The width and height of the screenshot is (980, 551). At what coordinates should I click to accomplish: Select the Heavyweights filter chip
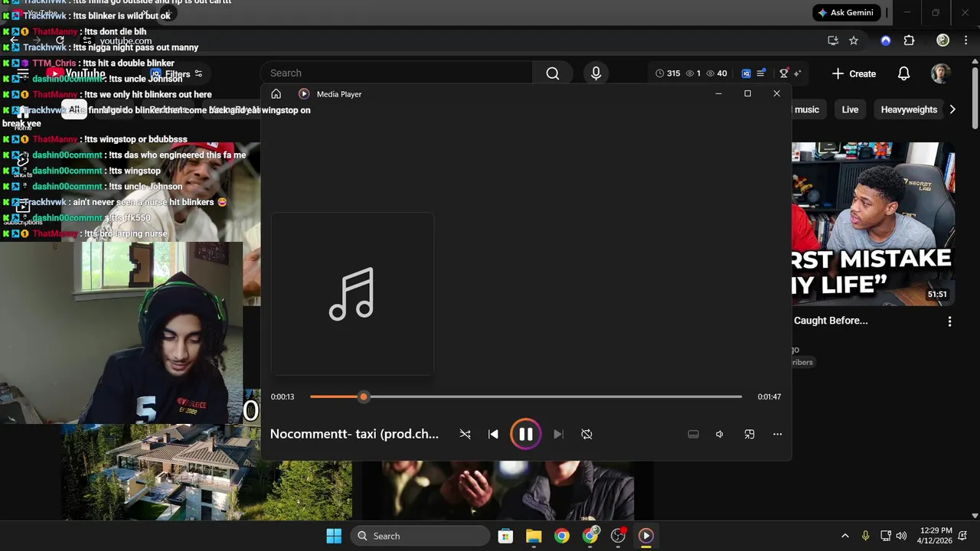point(909,109)
